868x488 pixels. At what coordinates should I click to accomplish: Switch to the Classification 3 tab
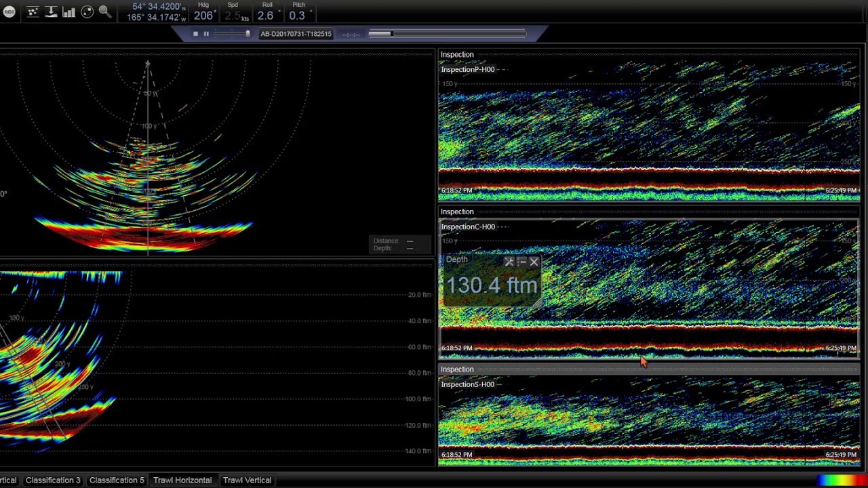click(53, 480)
